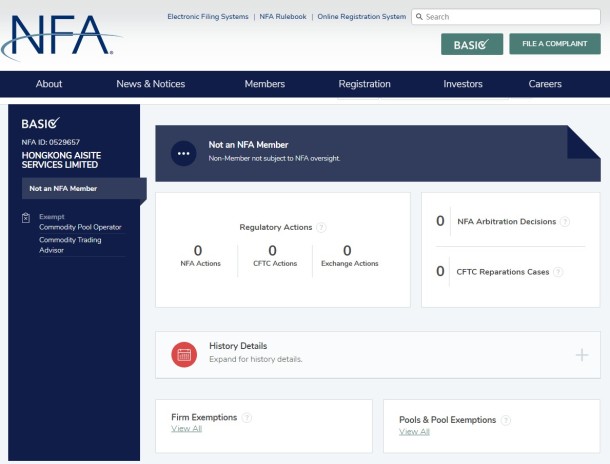
Task: Expand History Details with the plus icon
Action: 582,355
